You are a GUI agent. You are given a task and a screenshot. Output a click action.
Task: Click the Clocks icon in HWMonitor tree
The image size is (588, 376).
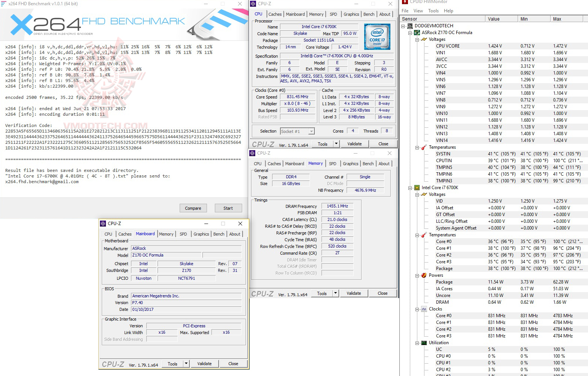[x=424, y=309]
